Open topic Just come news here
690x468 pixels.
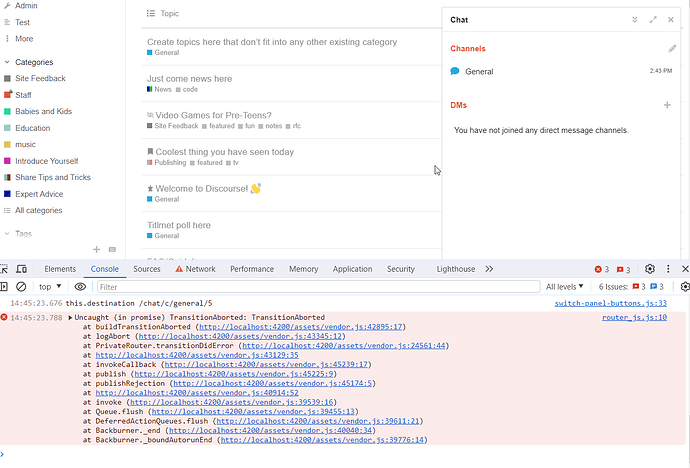point(189,79)
